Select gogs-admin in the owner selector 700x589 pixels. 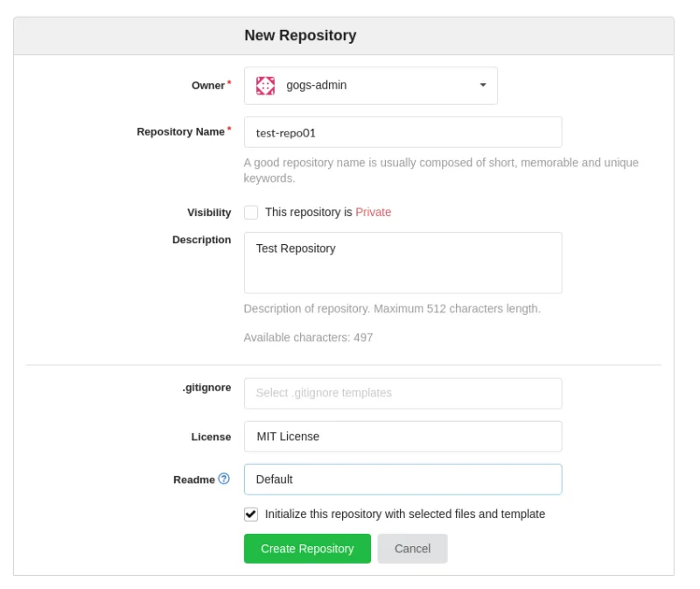[x=371, y=85]
